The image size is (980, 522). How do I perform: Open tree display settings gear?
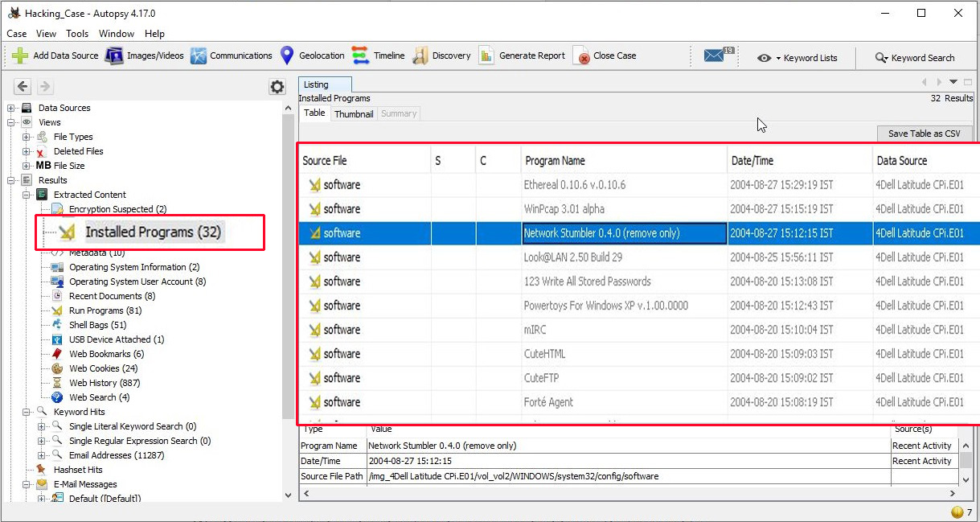click(277, 87)
